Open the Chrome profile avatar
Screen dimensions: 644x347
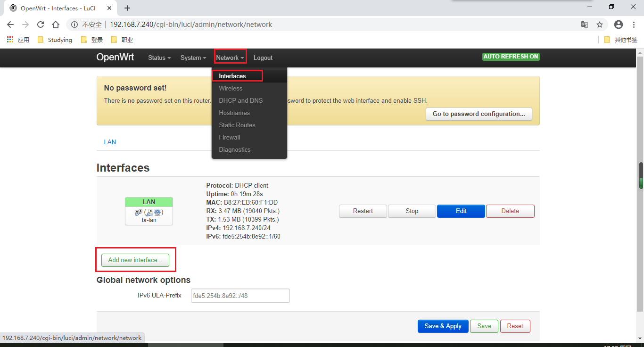coord(619,25)
